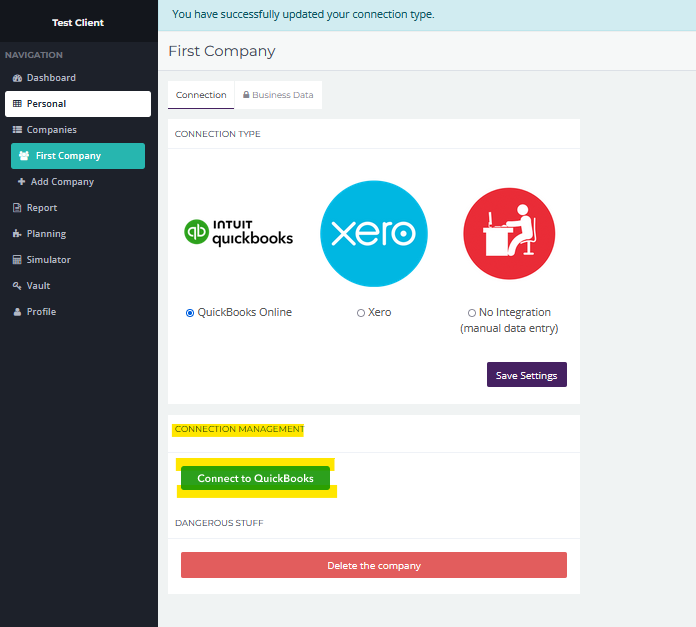This screenshot has height=627, width=696.
Task: Click the "(manual data entry)" label text
Action: click(x=509, y=328)
